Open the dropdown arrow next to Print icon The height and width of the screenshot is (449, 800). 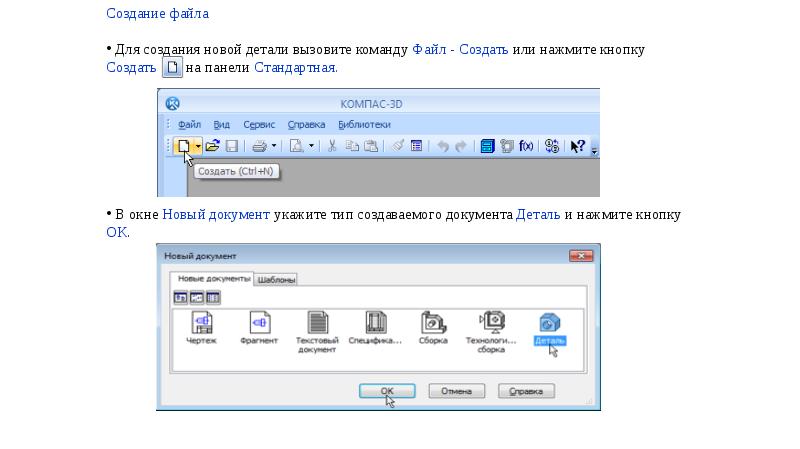point(274,146)
